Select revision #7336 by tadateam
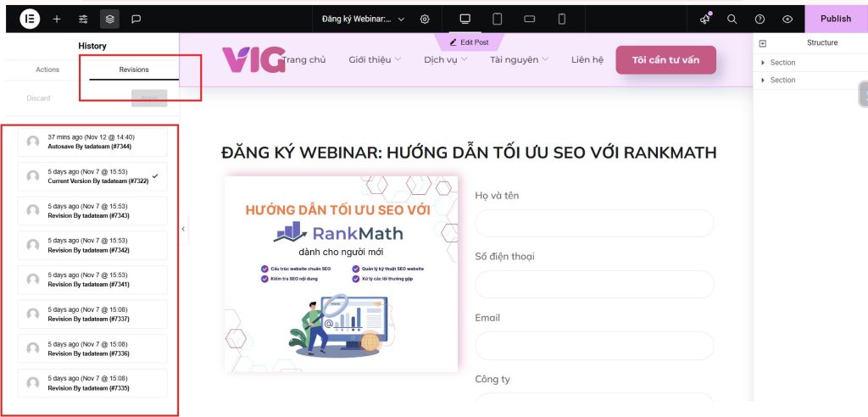 (x=92, y=348)
